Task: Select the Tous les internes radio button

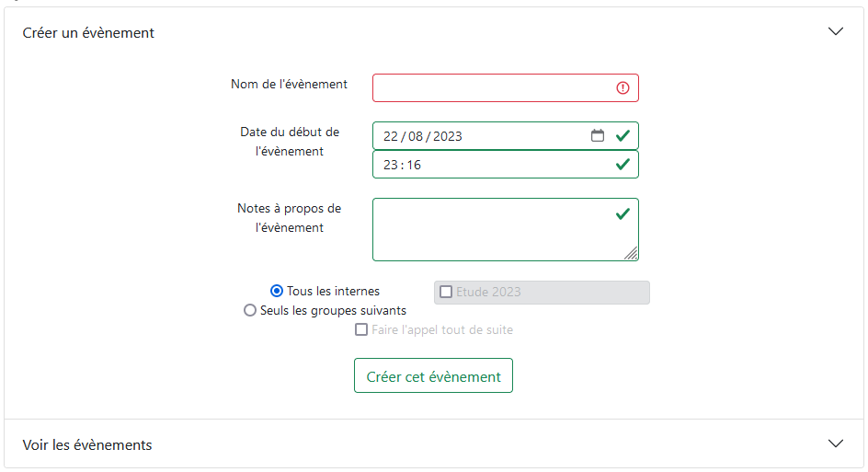Action: coord(277,291)
